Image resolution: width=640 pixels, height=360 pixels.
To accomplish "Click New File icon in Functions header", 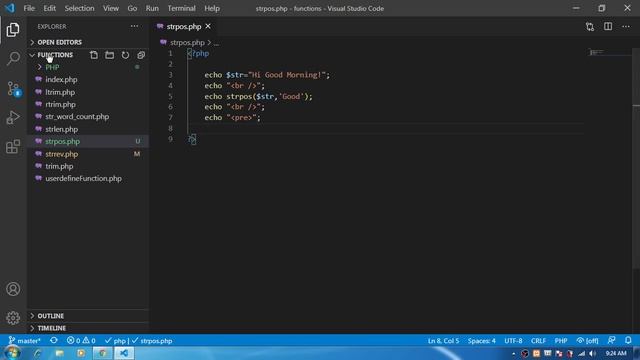I will (x=94, y=55).
